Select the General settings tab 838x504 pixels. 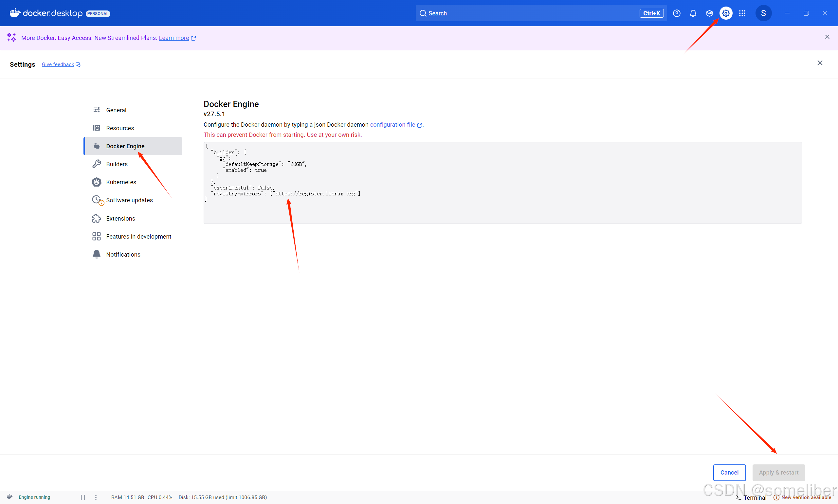pos(133,110)
